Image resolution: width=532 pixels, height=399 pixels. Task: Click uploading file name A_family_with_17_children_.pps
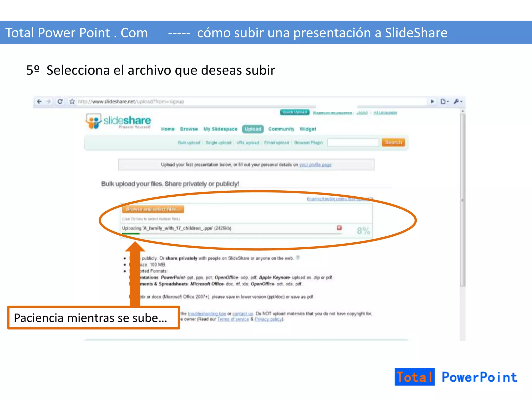tap(178, 228)
